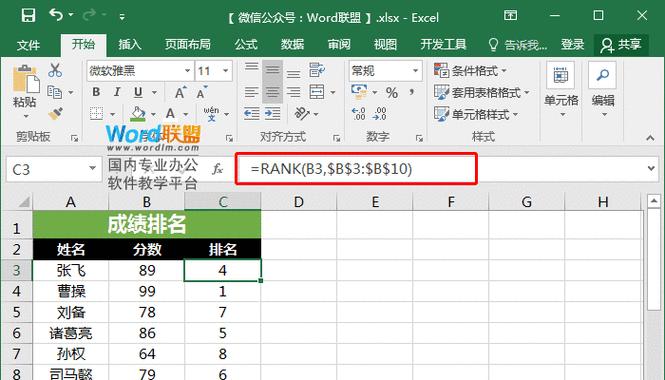Select the Cut scissors icon
This screenshot has height=380, width=665.
click(55, 70)
